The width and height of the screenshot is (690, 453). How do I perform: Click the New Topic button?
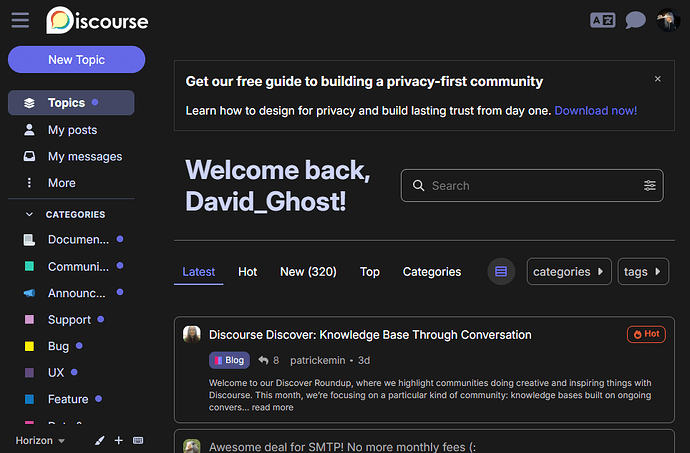point(77,59)
